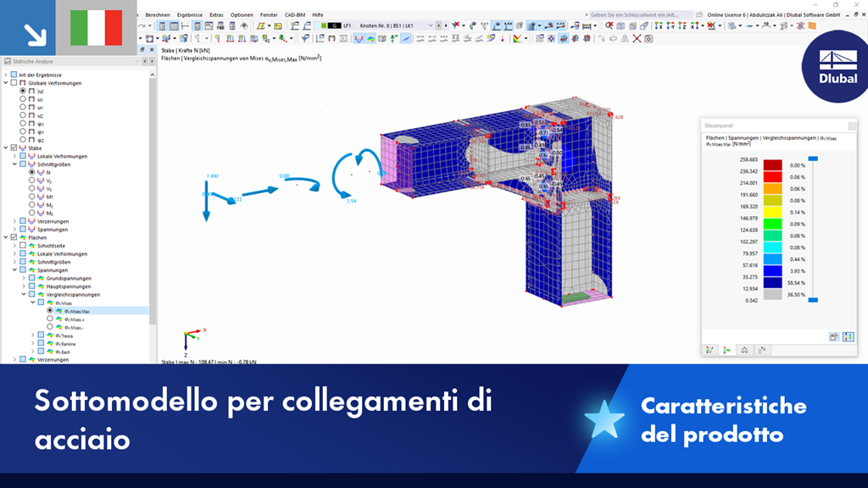The image size is (868, 488).
Task: Click the Hilfe menu for help
Action: point(320,14)
